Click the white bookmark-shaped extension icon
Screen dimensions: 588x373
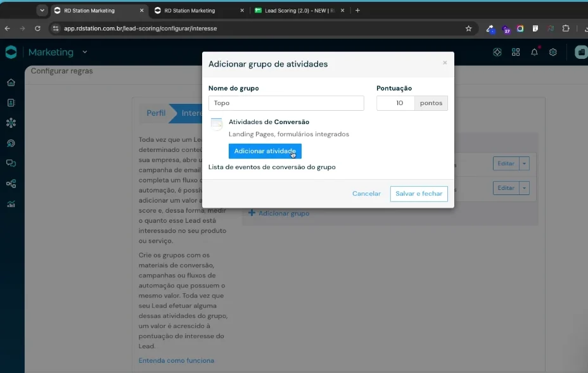[x=535, y=28]
